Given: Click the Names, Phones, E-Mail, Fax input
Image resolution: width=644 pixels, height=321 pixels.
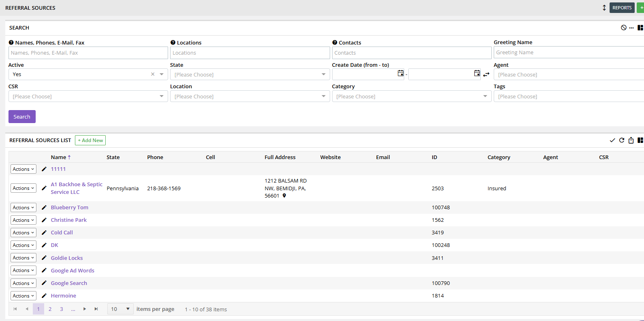Looking at the screenshot, I should click(x=88, y=53).
